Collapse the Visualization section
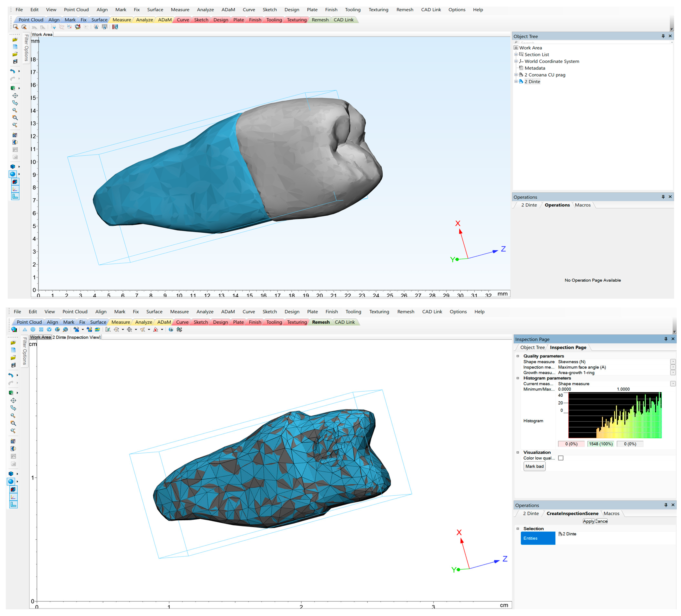The image size is (681, 616). click(x=517, y=452)
